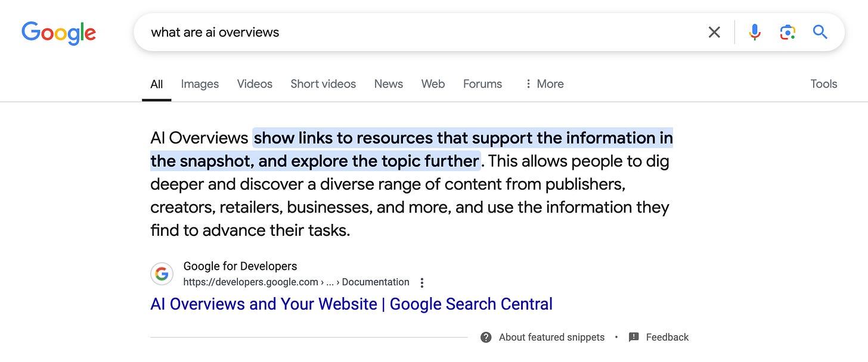The height and width of the screenshot is (362, 868).
Task: Click the Google logo
Action: (58, 33)
